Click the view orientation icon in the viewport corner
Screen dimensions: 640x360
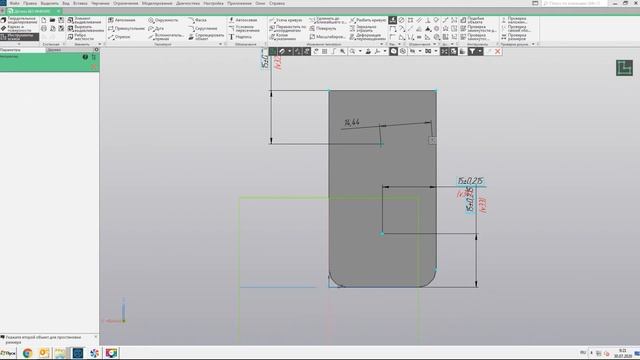coord(624,68)
